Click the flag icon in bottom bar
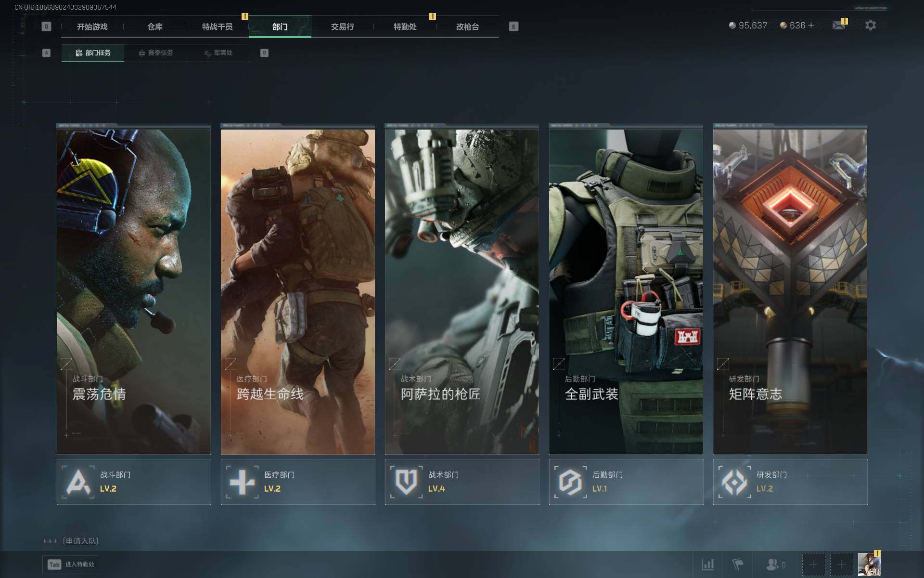This screenshot has width=924, height=578. (x=737, y=564)
